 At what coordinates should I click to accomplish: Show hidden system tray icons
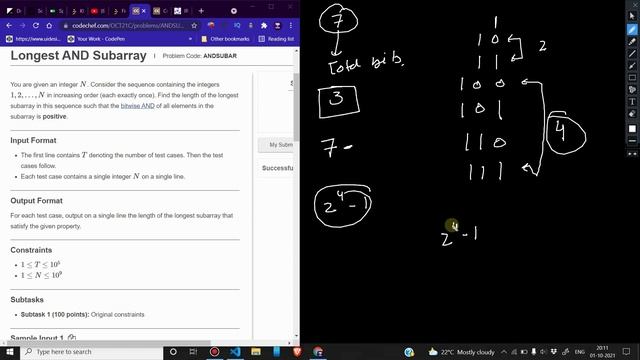point(504,352)
